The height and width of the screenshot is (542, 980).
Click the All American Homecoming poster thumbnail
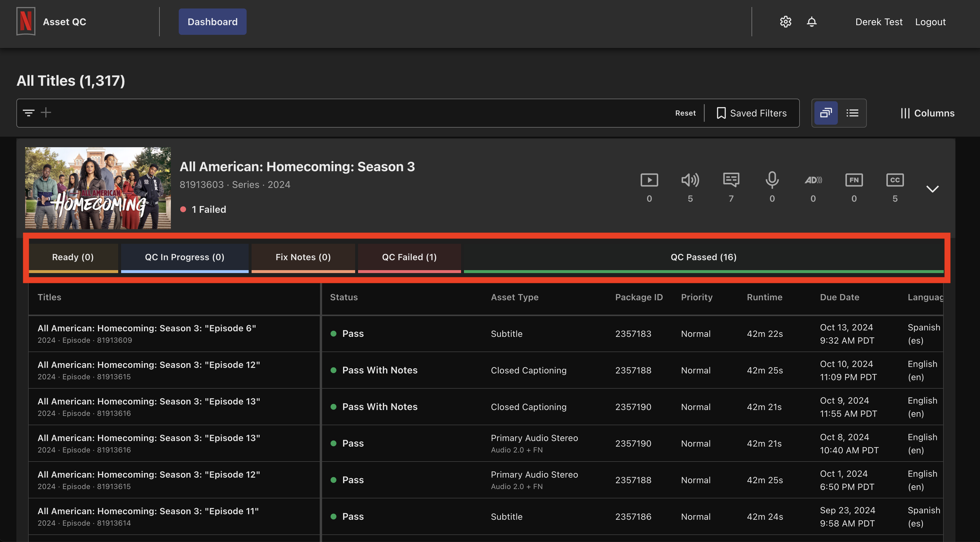pos(98,188)
